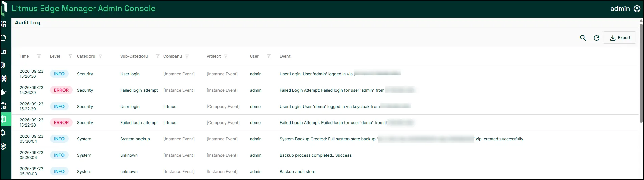Open the dashboard grid icon in sidebar
Viewport: 644px width, 180px height.
pos(3,24)
